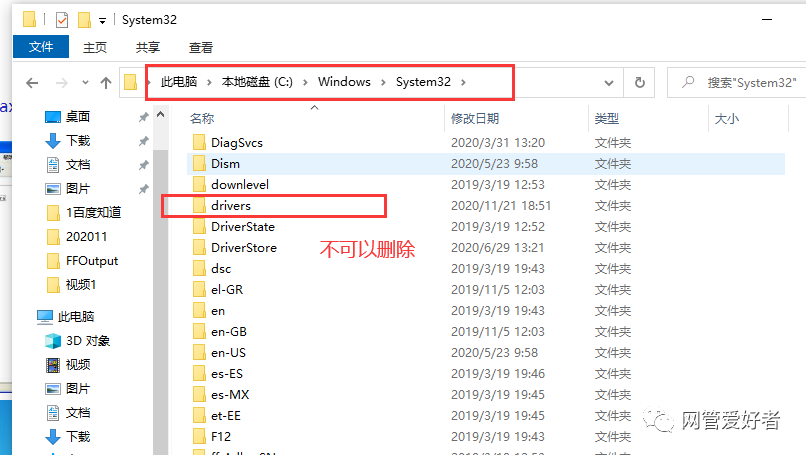Sort by the 名称 column header

202,119
